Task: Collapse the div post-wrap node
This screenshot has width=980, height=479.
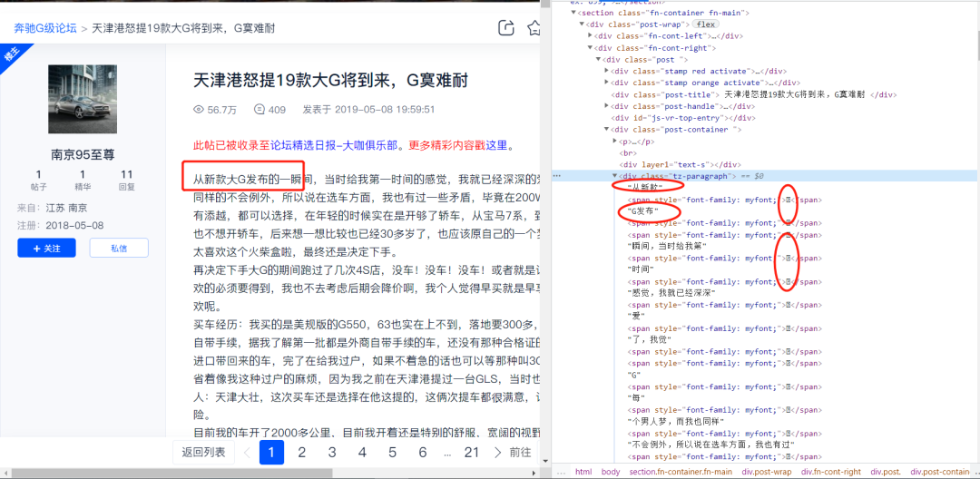Action: pos(583,24)
